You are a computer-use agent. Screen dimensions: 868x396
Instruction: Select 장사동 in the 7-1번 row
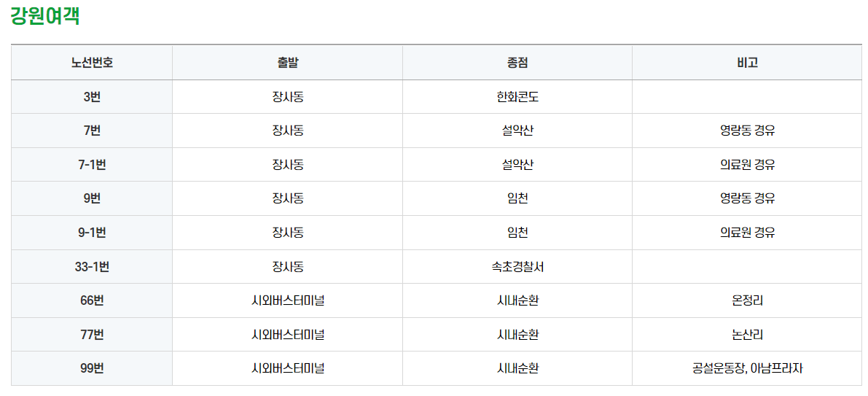287,165
